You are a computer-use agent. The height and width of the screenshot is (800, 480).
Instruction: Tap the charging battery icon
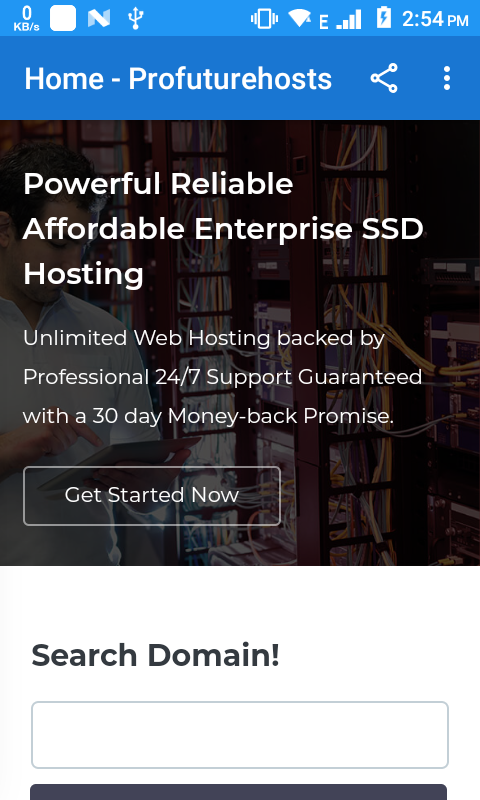384,18
